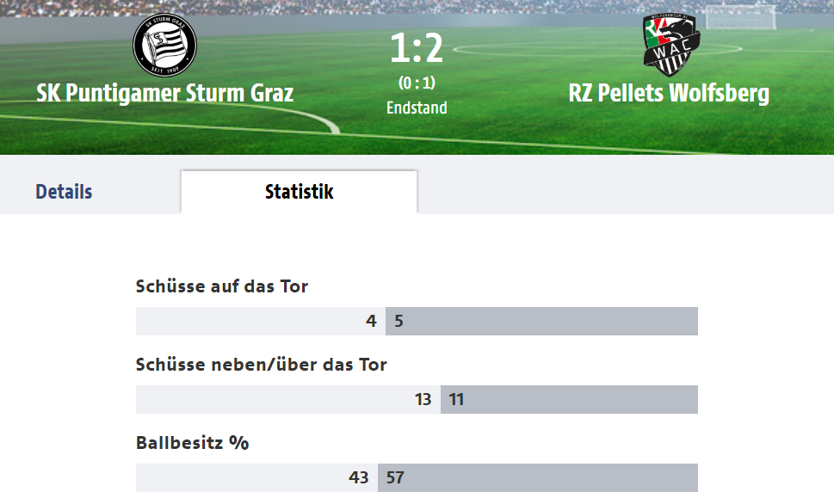Screen dimensions: 834x504
Task: Switch to the Details tab
Action: coord(64,192)
